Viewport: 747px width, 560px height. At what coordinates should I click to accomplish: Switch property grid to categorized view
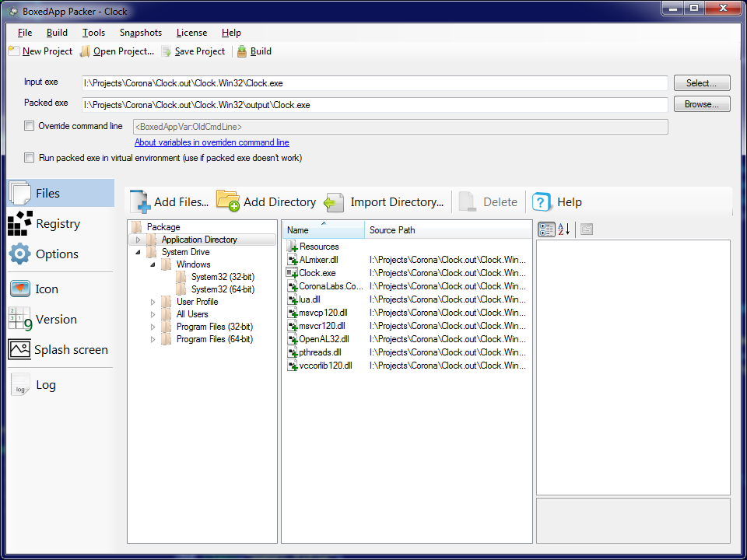[547, 229]
